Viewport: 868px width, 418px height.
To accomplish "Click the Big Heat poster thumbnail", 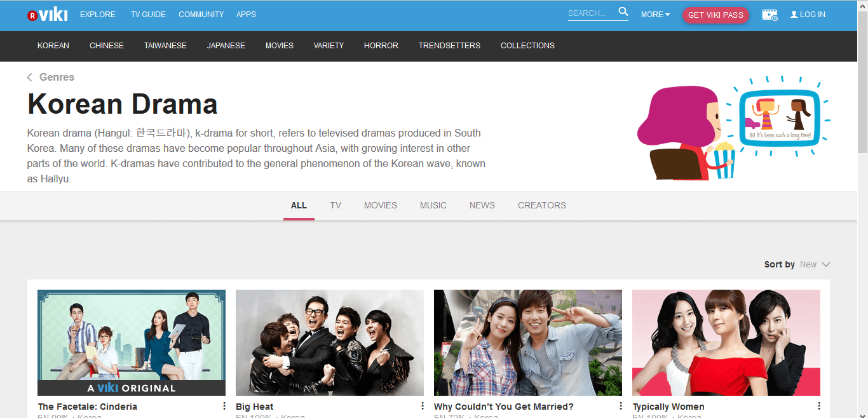I will [330, 343].
